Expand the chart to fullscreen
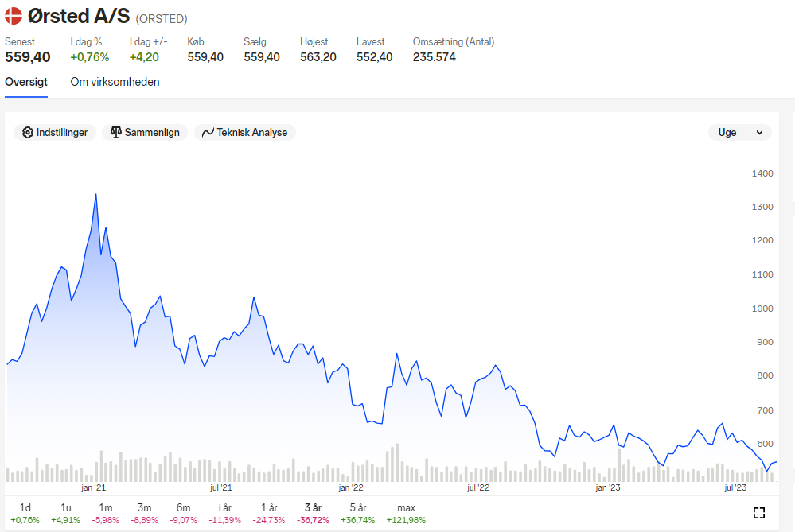The image size is (795, 532). point(759,513)
